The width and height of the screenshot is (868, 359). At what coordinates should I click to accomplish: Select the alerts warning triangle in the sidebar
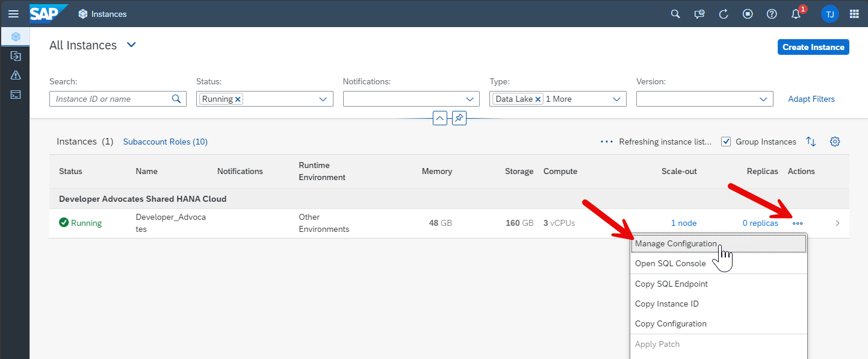tap(15, 75)
